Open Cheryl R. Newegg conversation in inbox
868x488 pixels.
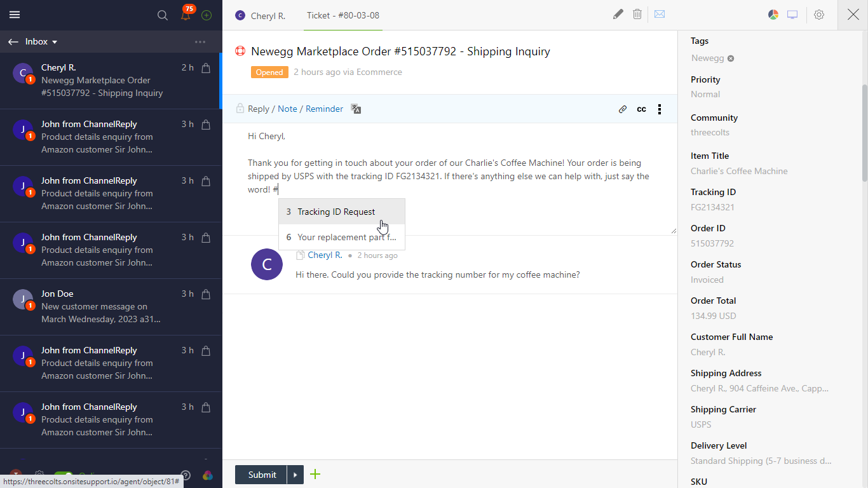coord(110,80)
